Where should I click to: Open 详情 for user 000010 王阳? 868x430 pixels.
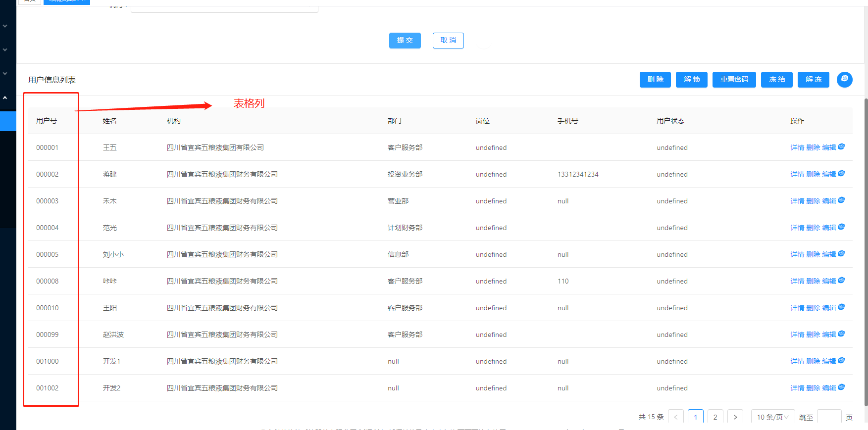tap(797, 308)
